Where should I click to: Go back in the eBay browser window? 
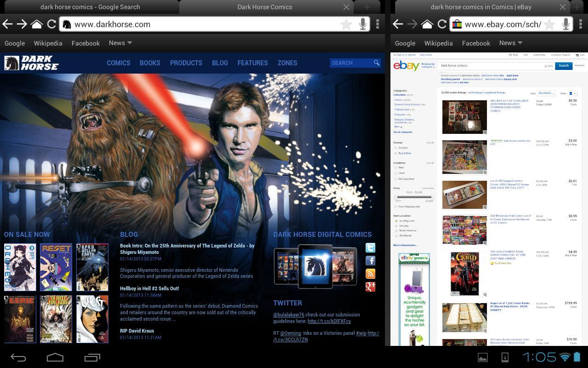pos(398,24)
